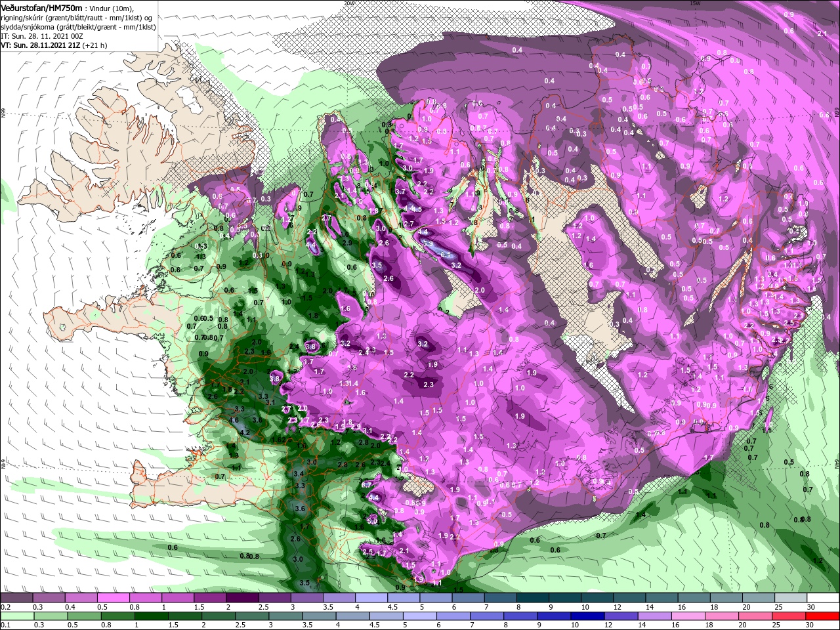Click the '0.1' label in the lower legend

[5, 625]
